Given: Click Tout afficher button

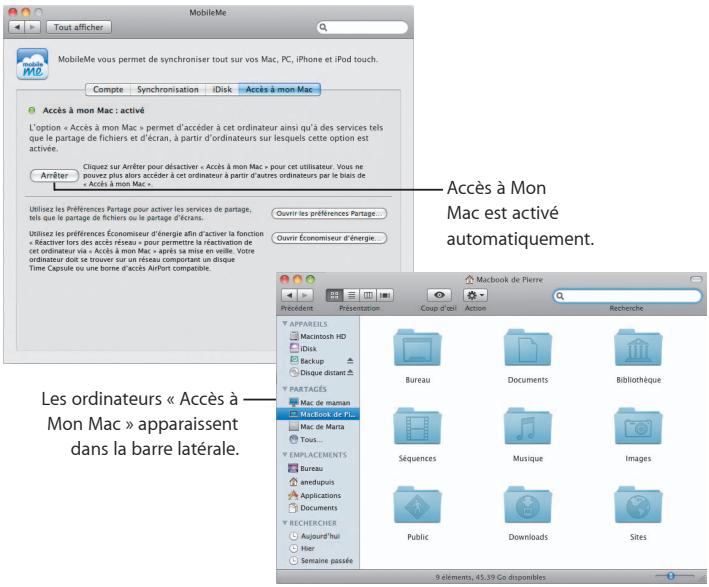Looking at the screenshot, I should tap(79, 27).
